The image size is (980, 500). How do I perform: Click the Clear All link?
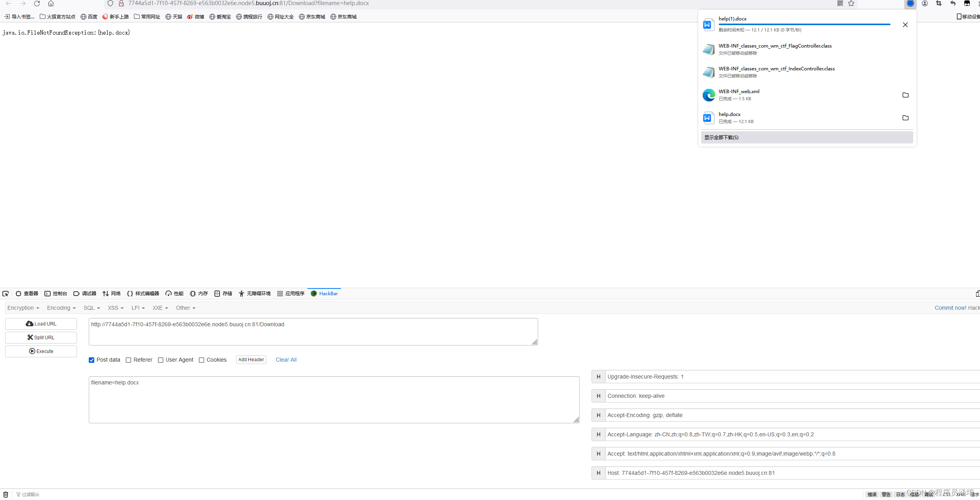[x=286, y=360]
